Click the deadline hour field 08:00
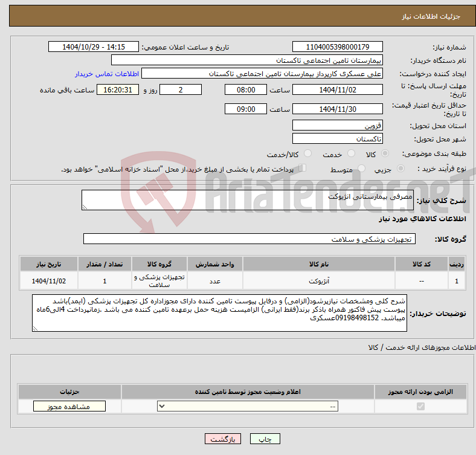The height and width of the screenshot is (455, 476). (246, 89)
